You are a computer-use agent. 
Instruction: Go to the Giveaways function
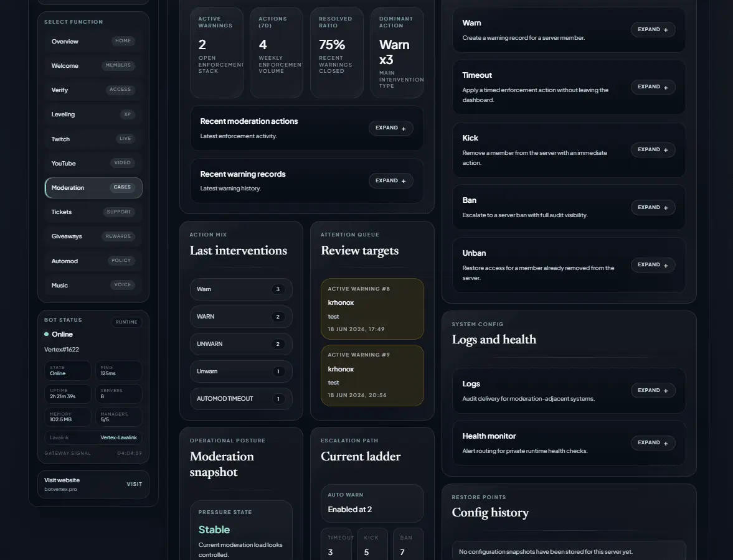pyautogui.click(x=93, y=236)
